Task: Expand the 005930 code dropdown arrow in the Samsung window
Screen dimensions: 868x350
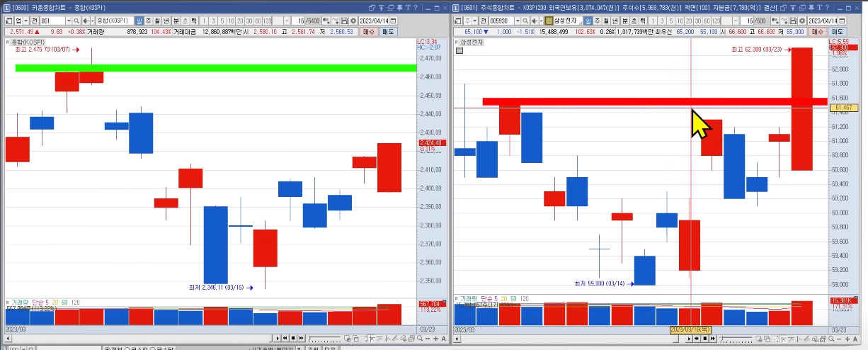Action: click(x=518, y=21)
